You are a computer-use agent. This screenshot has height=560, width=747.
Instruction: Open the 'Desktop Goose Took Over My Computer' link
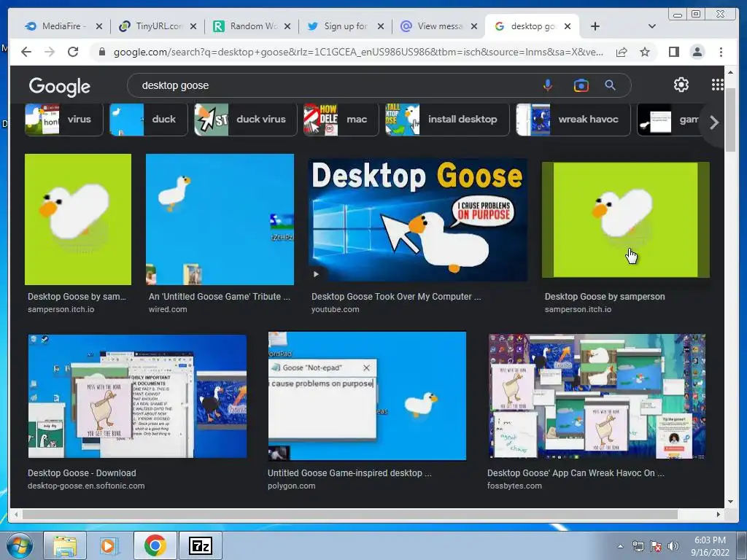[396, 297]
